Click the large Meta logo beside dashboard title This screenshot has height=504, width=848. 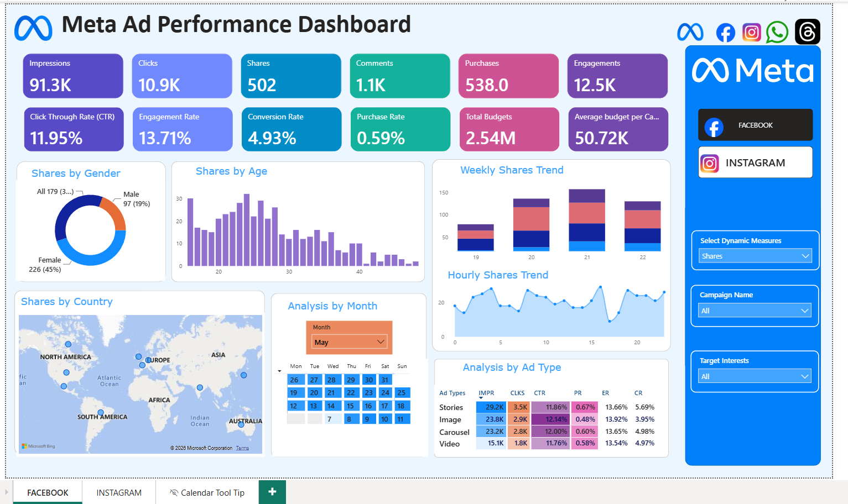coord(33,28)
